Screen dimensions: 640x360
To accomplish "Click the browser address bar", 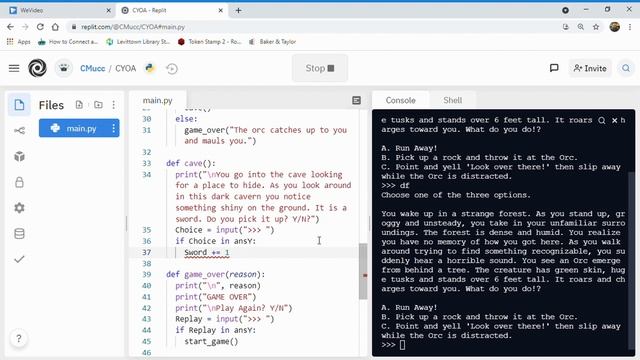I will [x=314, y=27].
